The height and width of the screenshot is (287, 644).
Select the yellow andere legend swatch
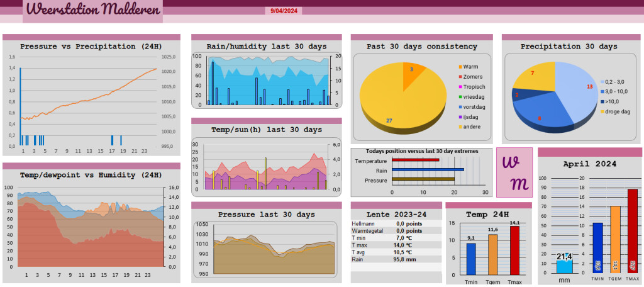460,127
